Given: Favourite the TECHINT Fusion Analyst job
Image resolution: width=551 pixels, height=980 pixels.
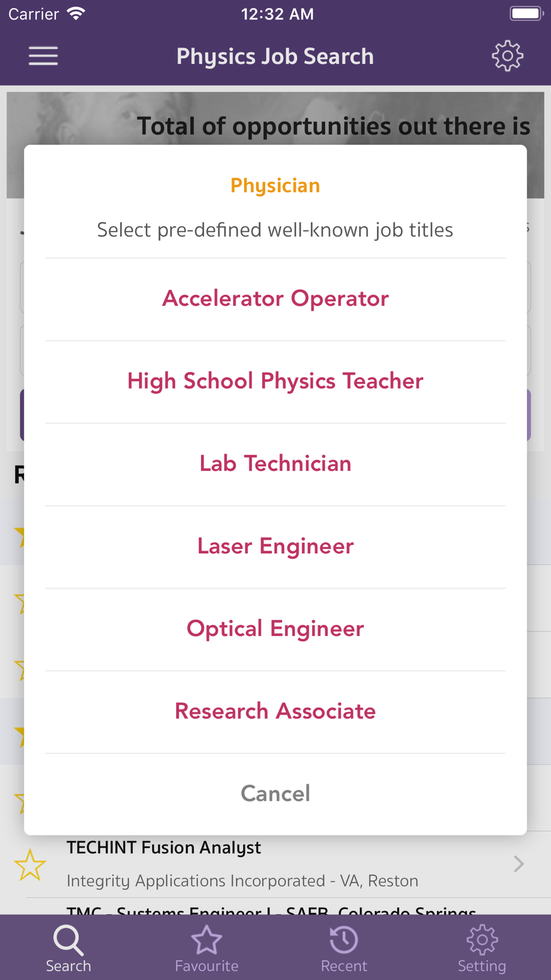Looking at the screenshot, I should (30, 864).
